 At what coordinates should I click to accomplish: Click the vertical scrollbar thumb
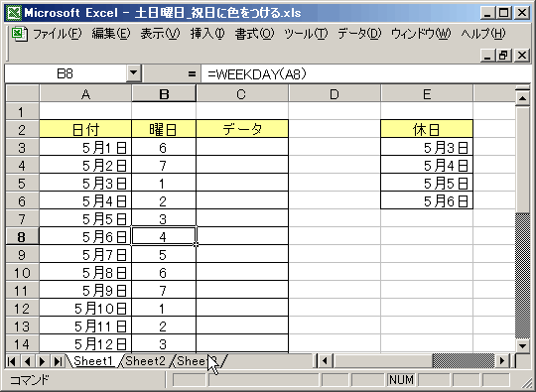click(x=523, y=160)
